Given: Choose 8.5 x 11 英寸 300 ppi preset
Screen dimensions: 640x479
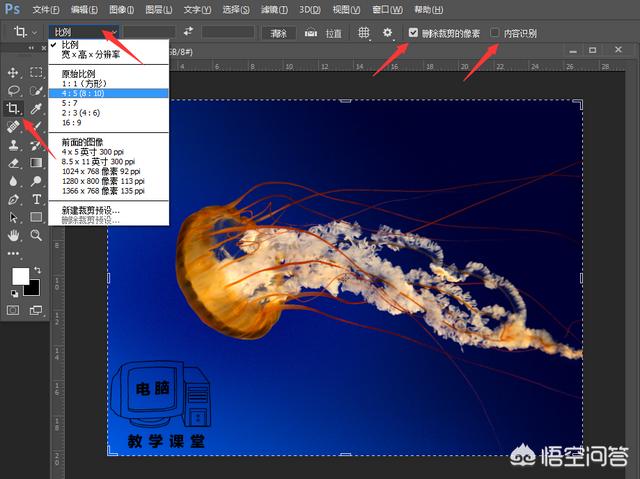Looking at the screenshot, I should tap(109, 162).
